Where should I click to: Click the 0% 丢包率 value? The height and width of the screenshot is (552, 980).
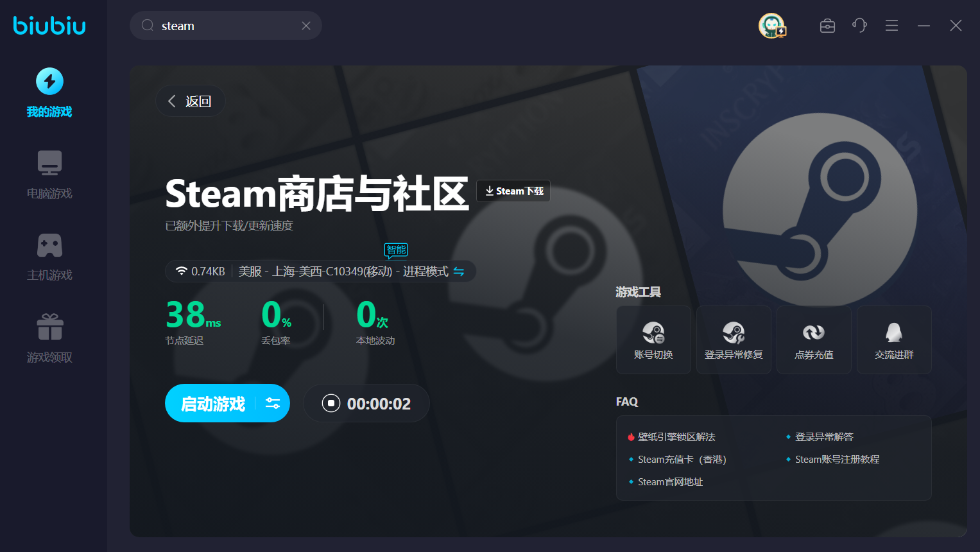point(277,315)
